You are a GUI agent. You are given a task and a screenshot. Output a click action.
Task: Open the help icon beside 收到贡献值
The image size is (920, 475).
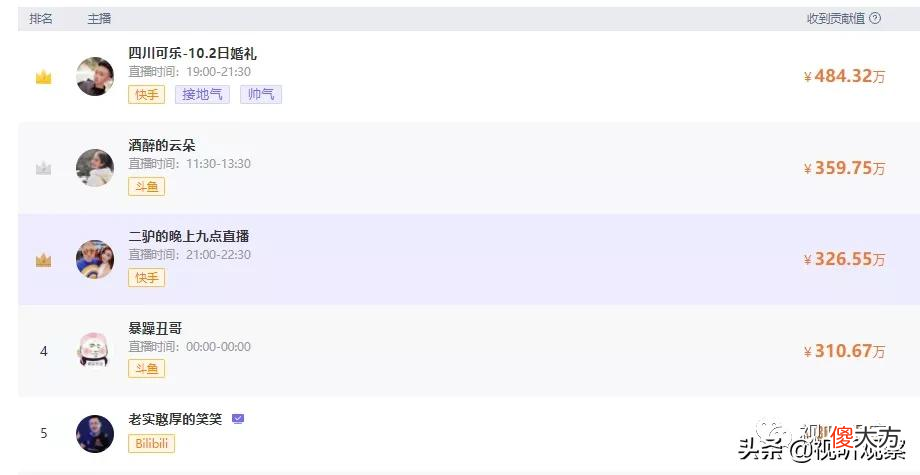click(875, 18)
